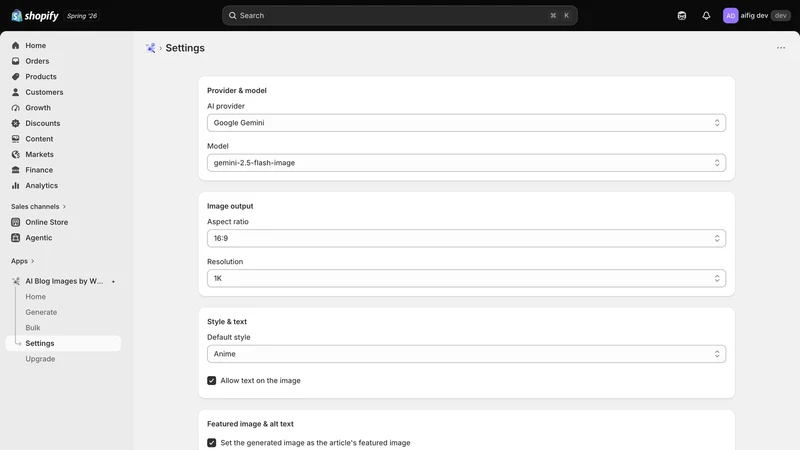Open the Generate subpage
Screen dimensions: 800x450
41,312
